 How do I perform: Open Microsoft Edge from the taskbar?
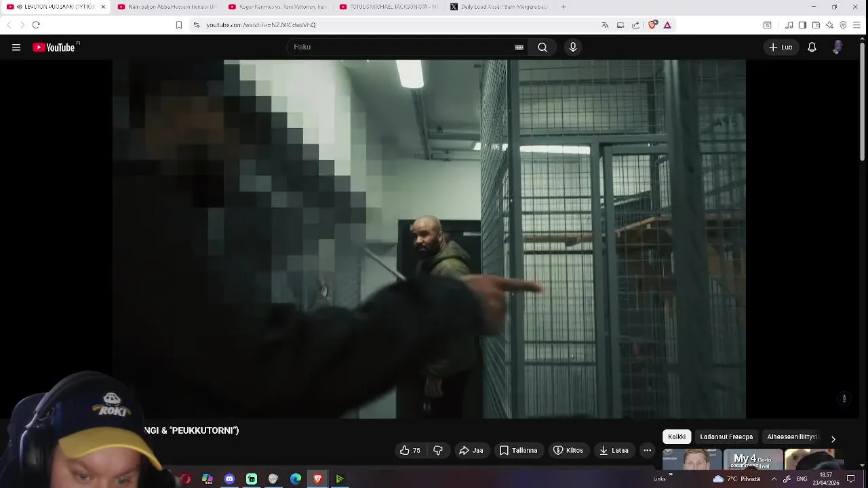[x=296, y=479]
